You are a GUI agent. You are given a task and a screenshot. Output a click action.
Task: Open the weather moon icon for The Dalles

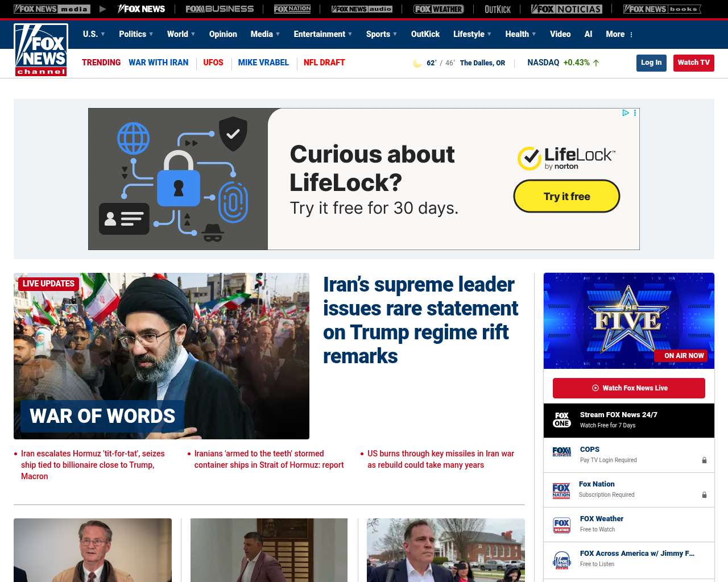click(417, 63)
